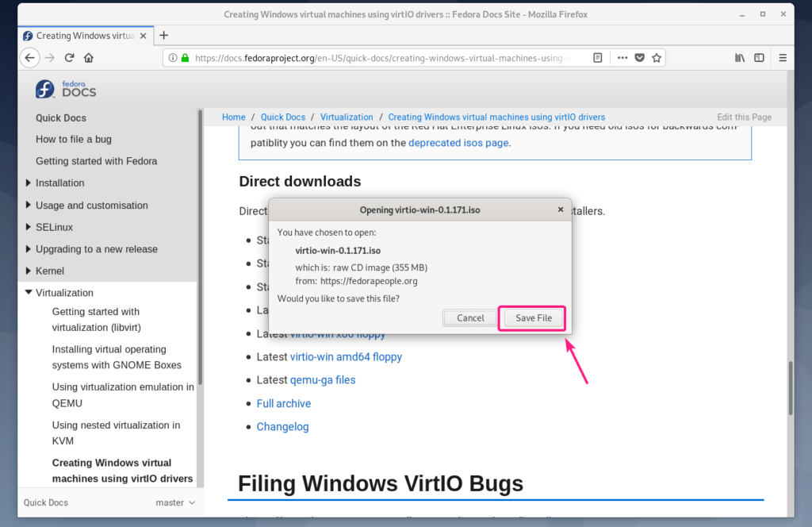812x527 pixels.
Task: Expand the Installation sidebar section
Action: click(x=28, y=183)
